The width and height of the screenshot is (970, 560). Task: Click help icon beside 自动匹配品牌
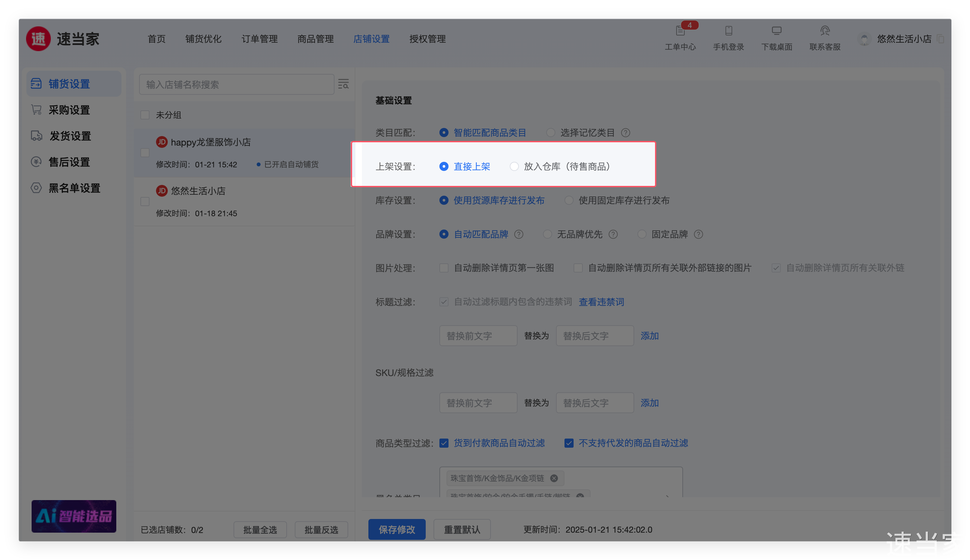tap(519, 234)
